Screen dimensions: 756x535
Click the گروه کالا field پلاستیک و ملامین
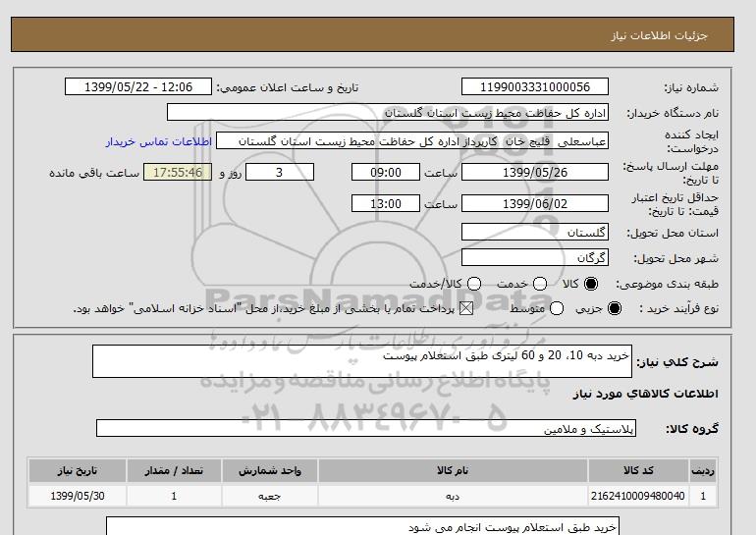tap(366, 428)
